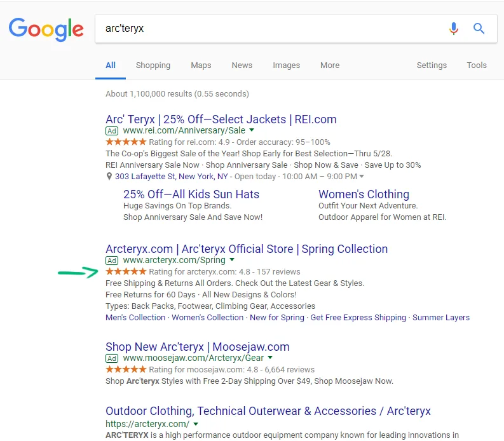
Task: Click the map pin icon by 303 Lafayette St
Action: (109, 177)
